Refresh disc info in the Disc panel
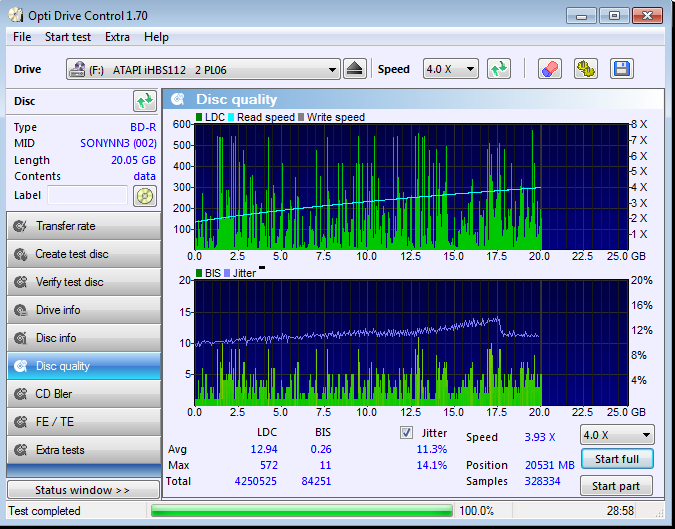The height and width of the screenshot is (529, 675). [145, 102]
